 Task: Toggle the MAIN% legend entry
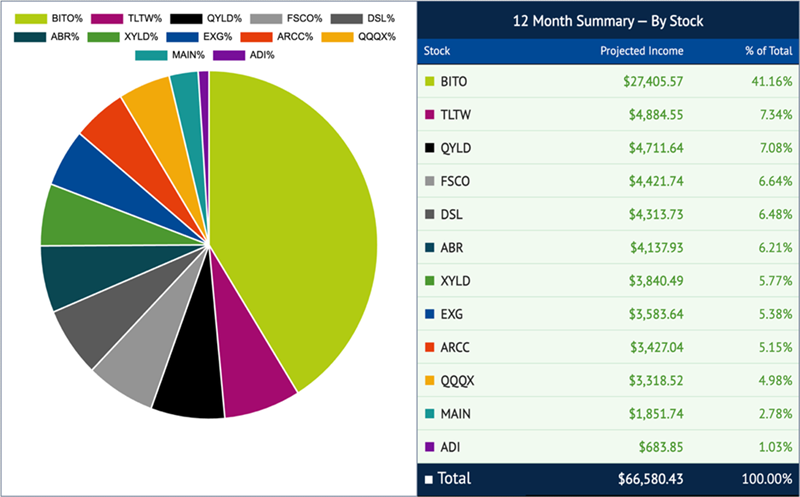pos(170,55)
